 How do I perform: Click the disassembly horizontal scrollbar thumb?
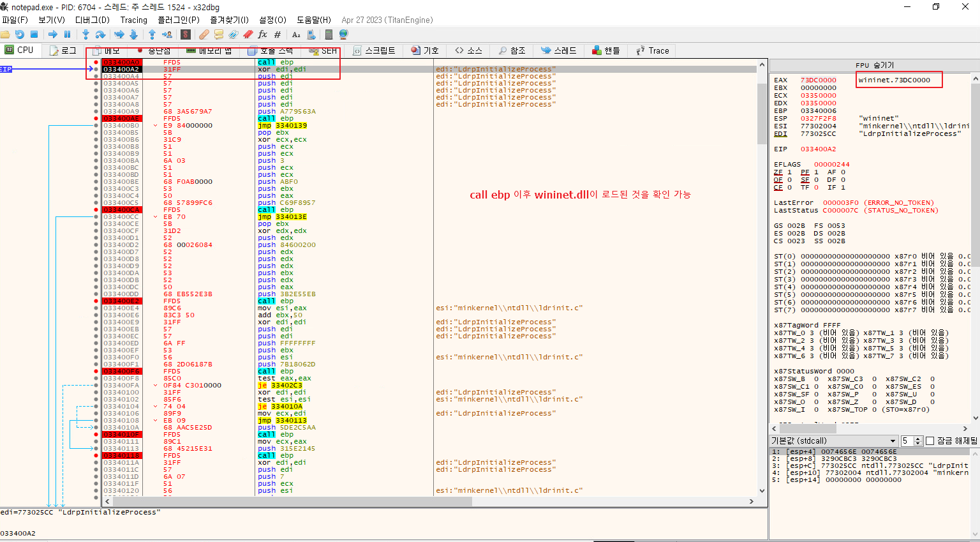[292, 501]
